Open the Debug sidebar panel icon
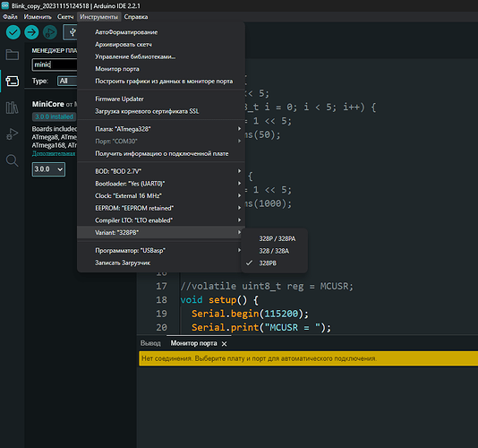 tap(13, 134)
